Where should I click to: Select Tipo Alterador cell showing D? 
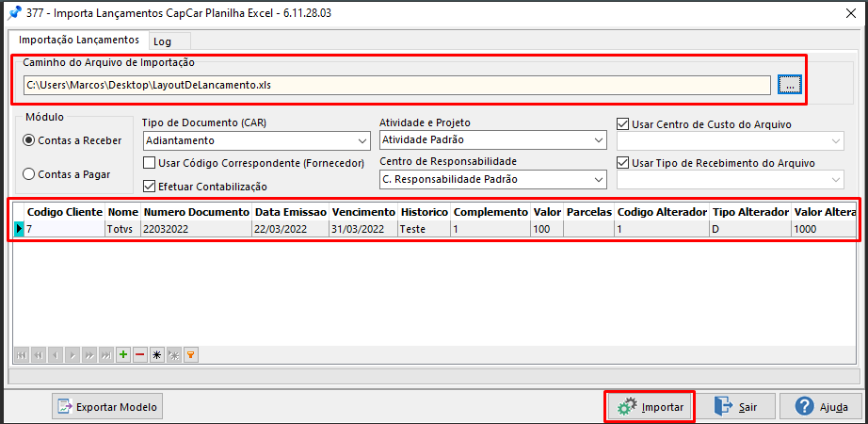[750, 229]
